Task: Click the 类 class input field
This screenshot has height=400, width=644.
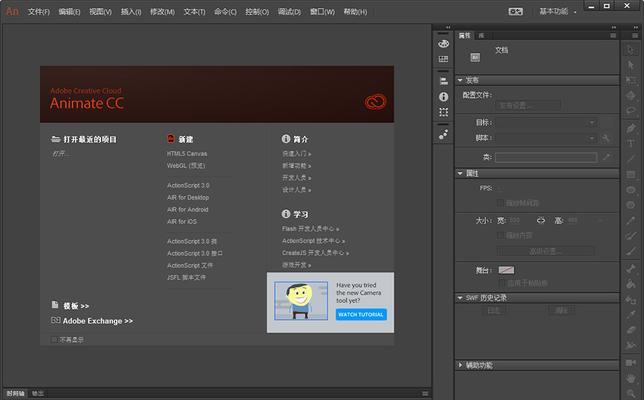Action: tap(546, 157)
